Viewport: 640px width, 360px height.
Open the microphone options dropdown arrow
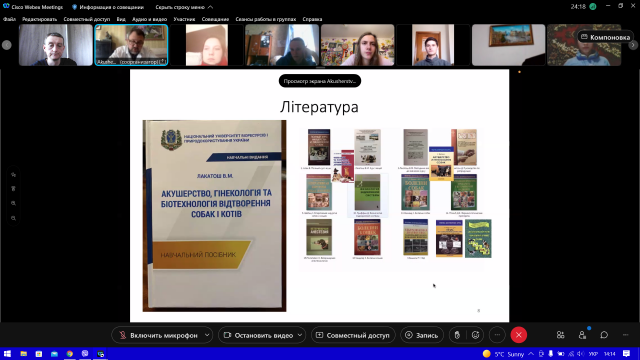coord(207,335)
